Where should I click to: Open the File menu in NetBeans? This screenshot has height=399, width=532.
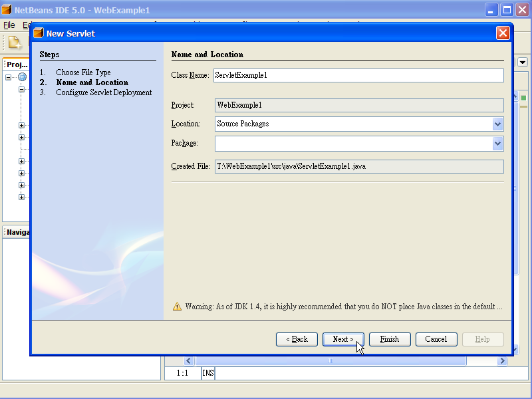9,25
